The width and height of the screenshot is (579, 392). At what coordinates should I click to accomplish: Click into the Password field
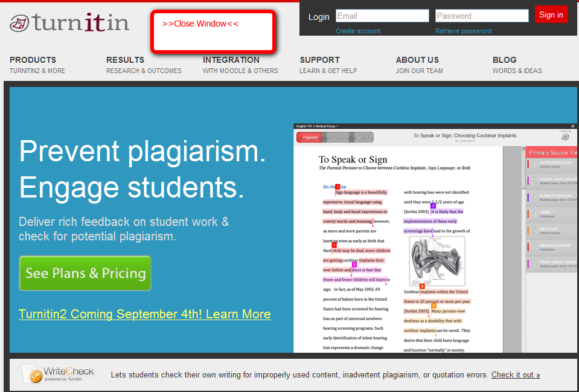pos(482,16)
